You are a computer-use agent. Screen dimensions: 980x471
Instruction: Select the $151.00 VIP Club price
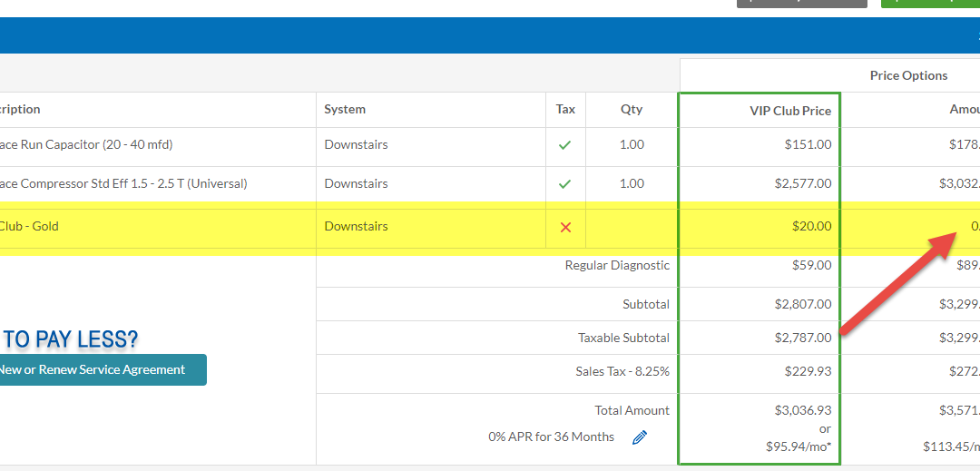tap(808, 145)
